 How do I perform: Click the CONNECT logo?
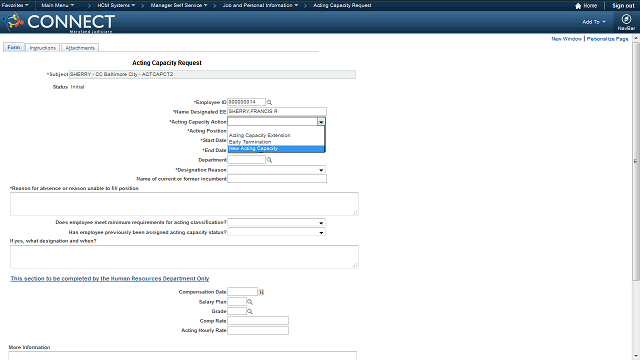coord(58,22)
